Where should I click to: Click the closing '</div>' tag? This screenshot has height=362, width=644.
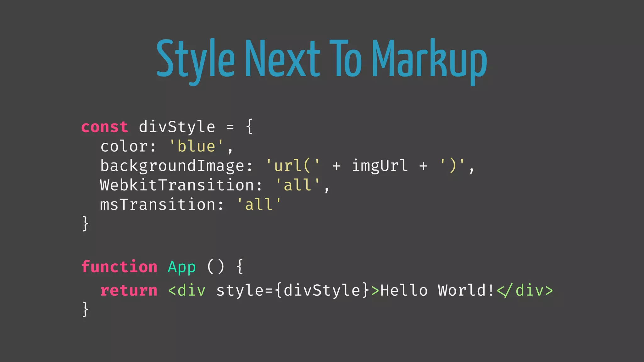[x=525, y=290]
